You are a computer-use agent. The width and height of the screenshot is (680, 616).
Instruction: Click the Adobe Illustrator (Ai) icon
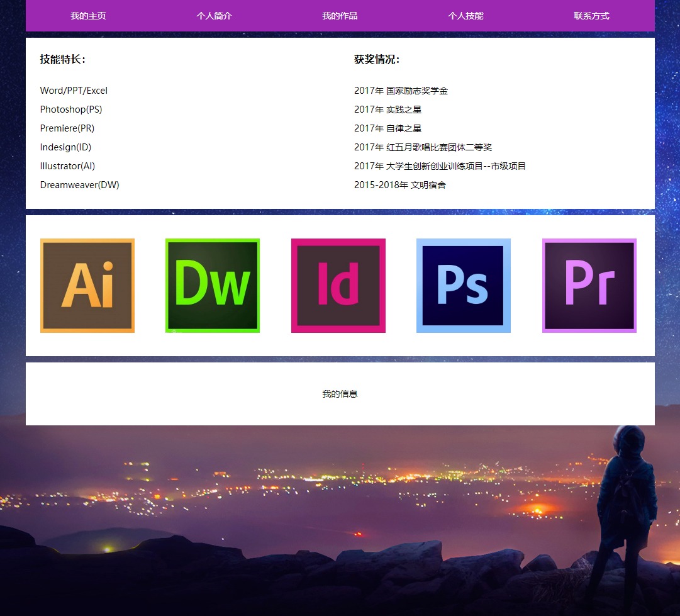[87, 286]
